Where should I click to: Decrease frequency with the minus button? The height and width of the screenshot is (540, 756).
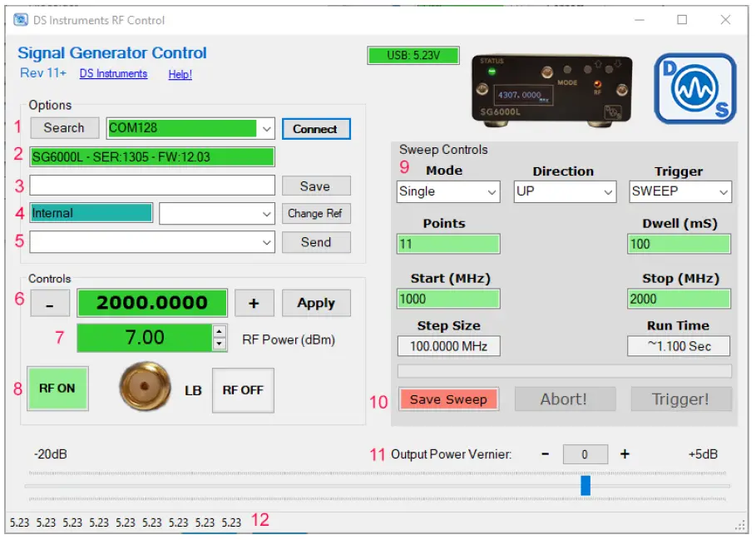click(50, 303)
